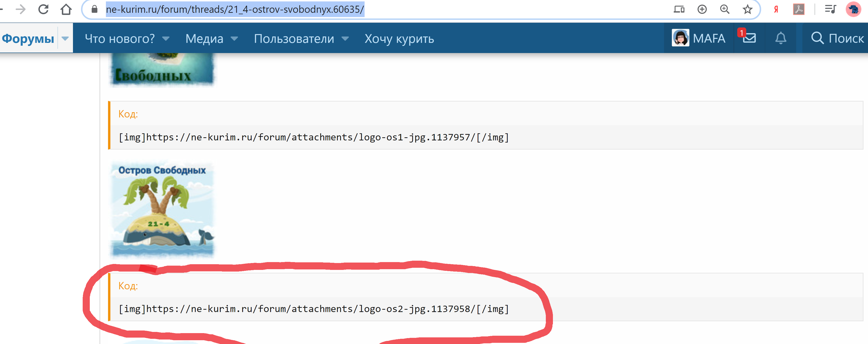This screenshot has width=868, height=344.
Task: Click the browser forward arrow
Action: (x=21, y=9)
